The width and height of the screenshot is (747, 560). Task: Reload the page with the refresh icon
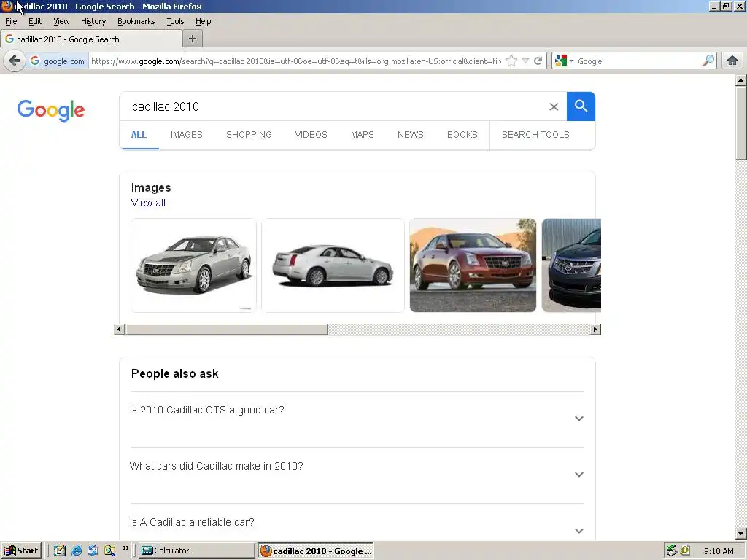pos(538,61)
